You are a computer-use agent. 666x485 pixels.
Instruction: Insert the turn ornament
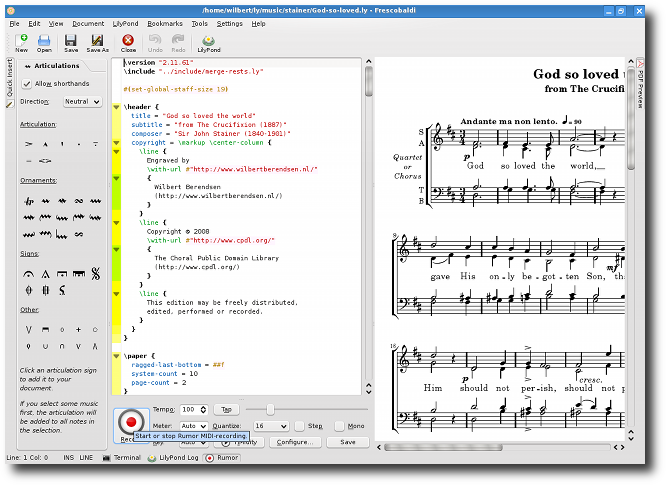(79, 201)
